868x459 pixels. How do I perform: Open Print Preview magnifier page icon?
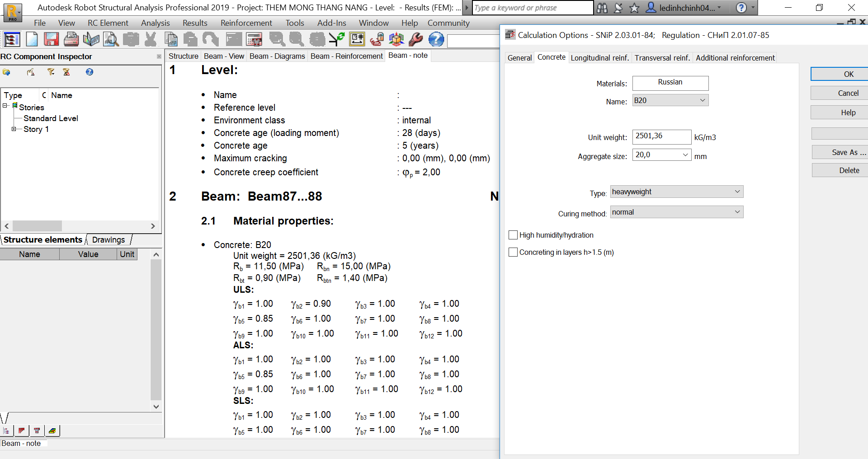coord(111,40)
